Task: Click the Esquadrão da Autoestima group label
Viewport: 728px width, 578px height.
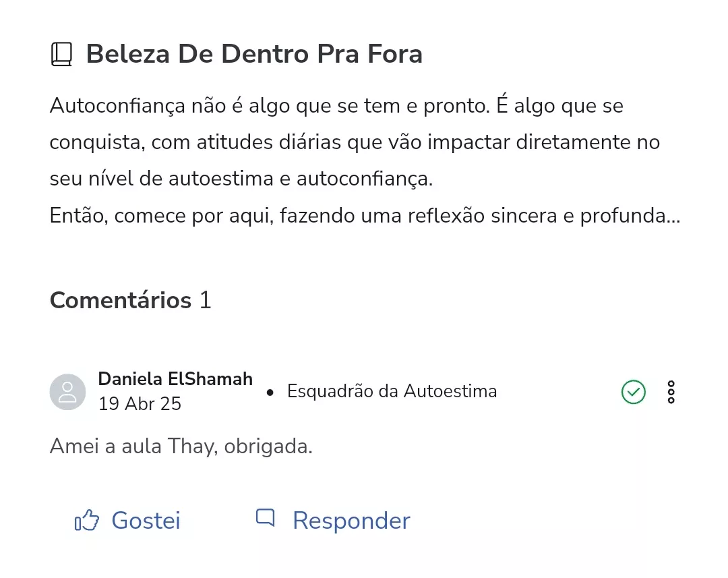Action: pyautogui.click(x=392, y=391)
